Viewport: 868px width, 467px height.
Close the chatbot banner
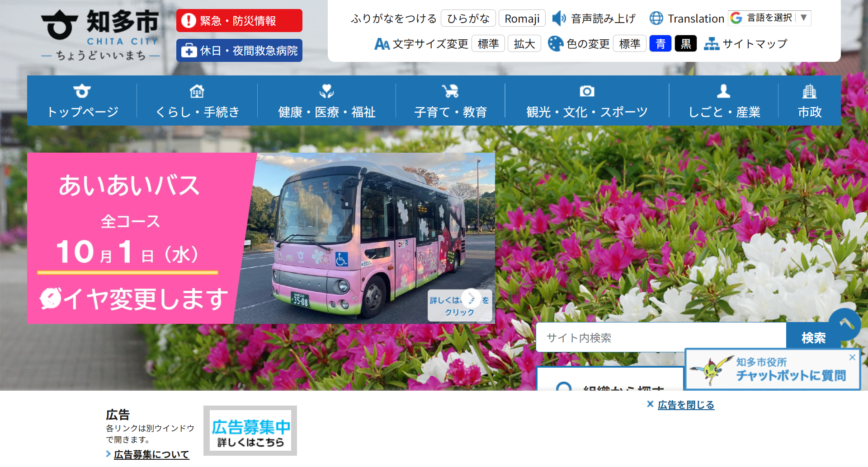click(852, 357)
